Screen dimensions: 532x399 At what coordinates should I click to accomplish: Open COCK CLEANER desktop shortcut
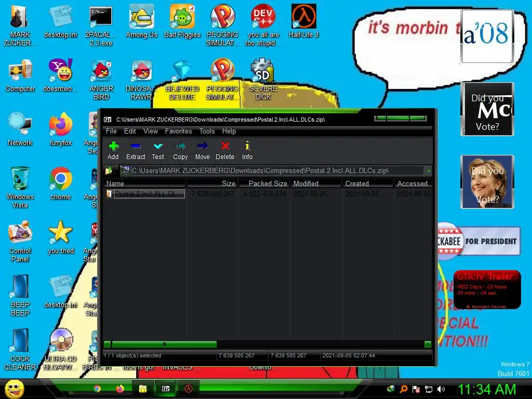click(20, 350)
